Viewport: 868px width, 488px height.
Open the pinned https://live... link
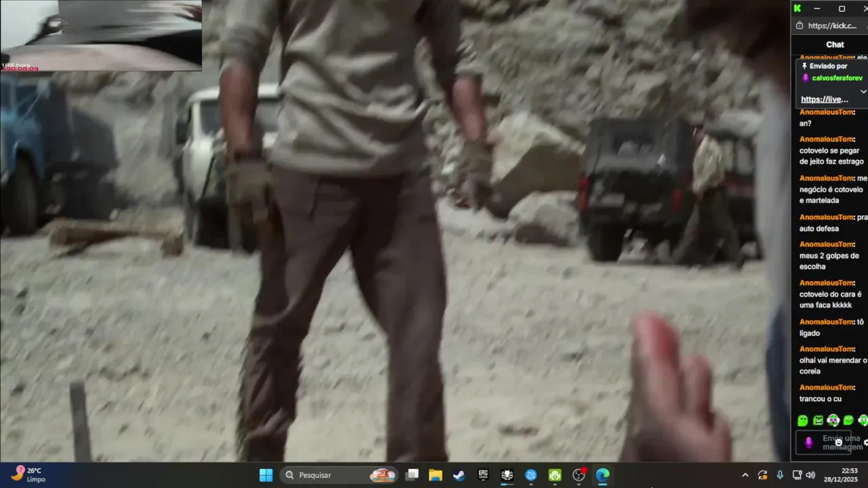(x=825, y=100)
